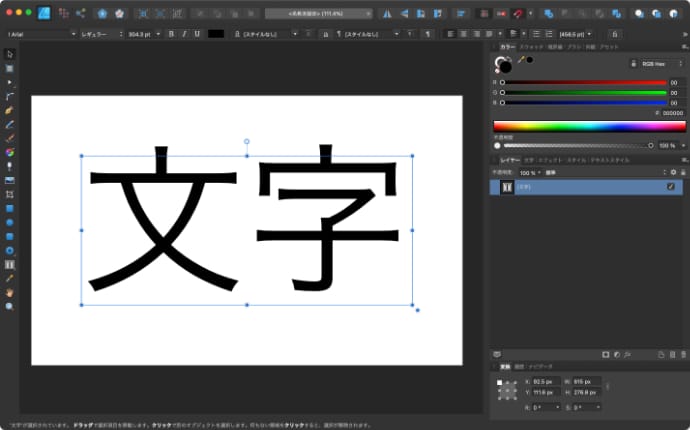The height and width of the screenshot is (430, 690).
Task: Open the Arial font family dropdown
Action: (x=40, y=34)
